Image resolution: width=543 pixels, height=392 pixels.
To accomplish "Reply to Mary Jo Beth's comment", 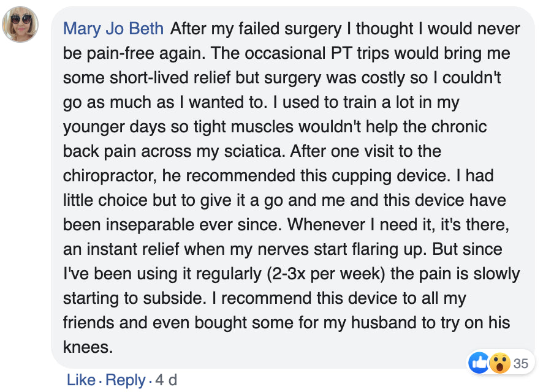I will (126, 380).
